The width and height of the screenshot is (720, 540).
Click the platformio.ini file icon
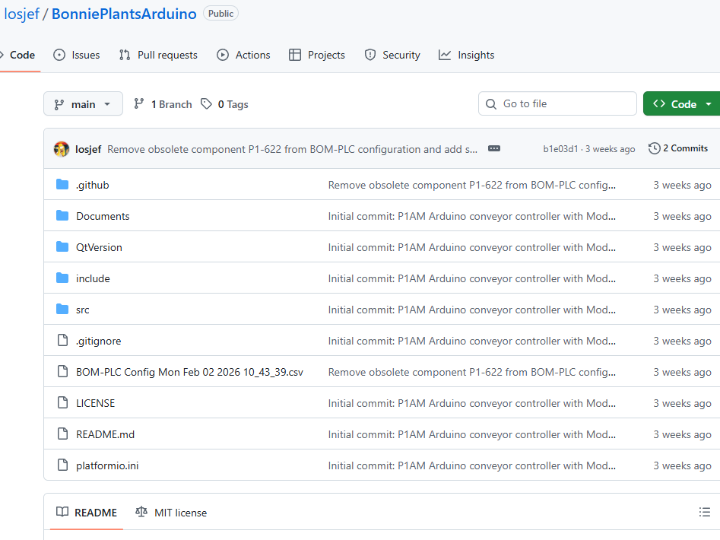(x=62, y=465)
